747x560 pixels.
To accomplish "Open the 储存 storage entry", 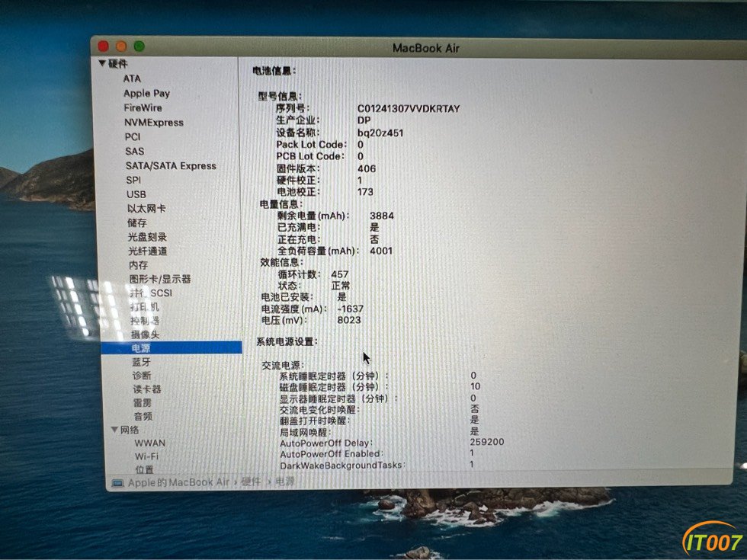I will click(137, 222).
